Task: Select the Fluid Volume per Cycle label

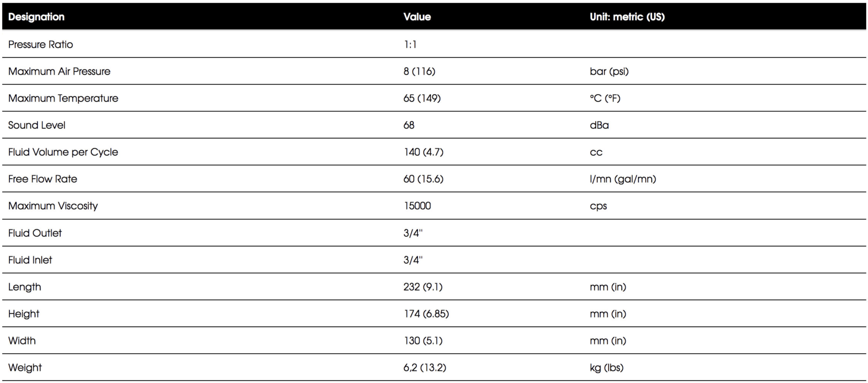Action: click(x=63, y=152)
